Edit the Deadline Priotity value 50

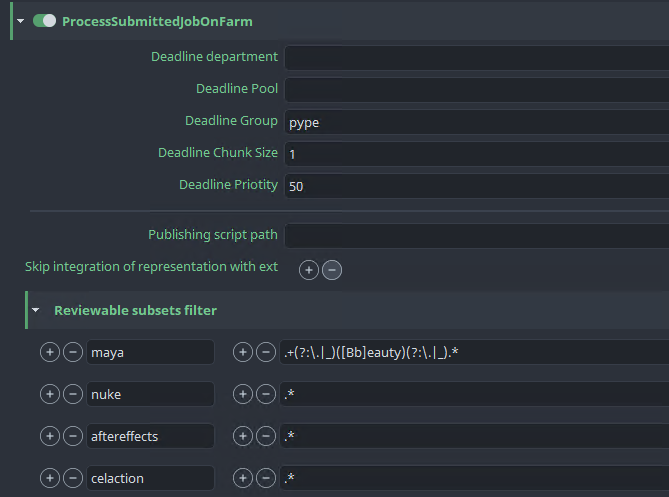476,186
